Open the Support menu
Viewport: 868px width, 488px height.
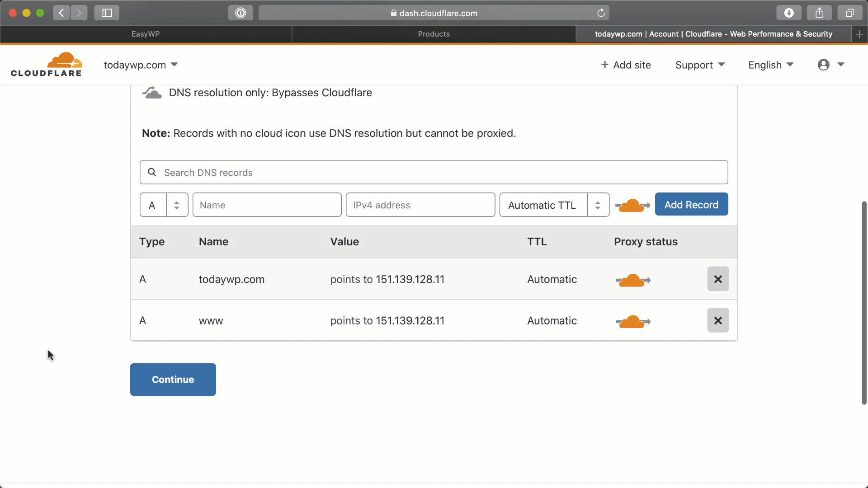[700, 65]
